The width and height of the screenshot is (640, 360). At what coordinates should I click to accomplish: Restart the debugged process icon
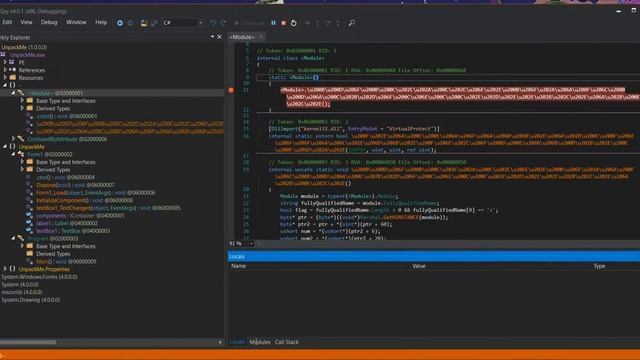pos(293,23)
